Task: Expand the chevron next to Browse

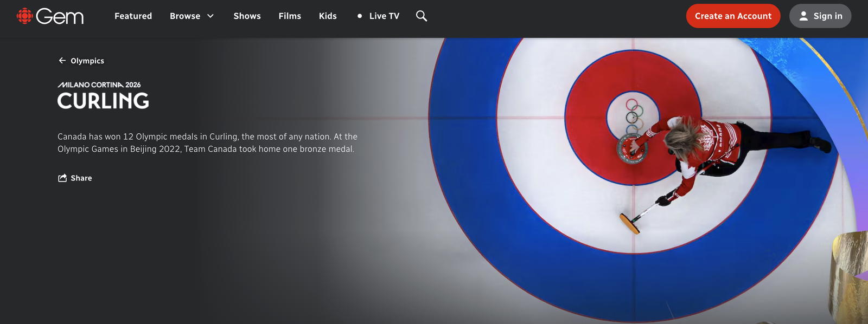Action: coord(210,16)
